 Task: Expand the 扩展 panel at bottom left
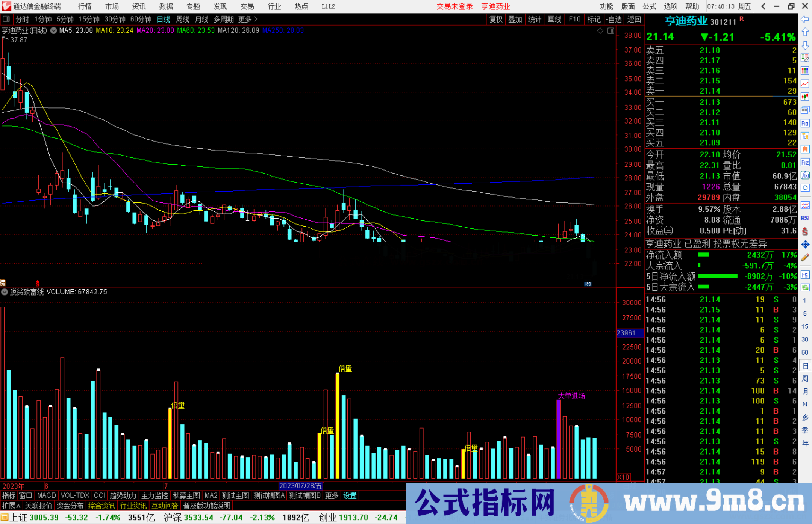11,506
